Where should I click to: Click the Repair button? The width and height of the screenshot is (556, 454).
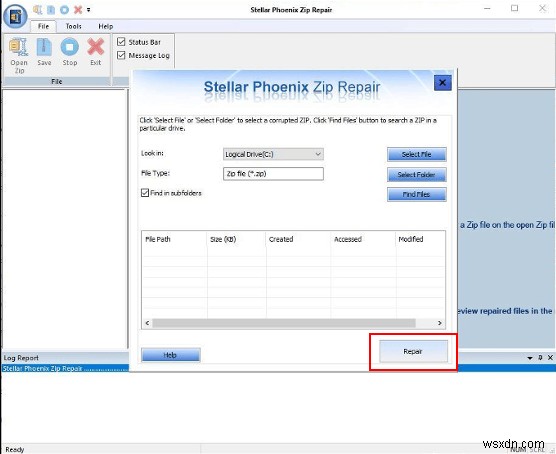point(413,351)
